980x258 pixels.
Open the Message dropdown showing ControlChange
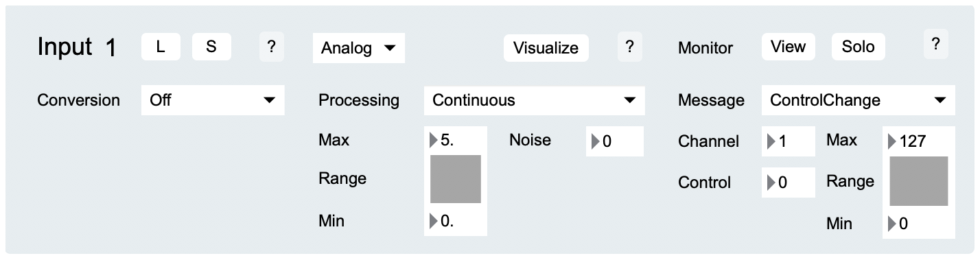pyautogui.click(x=858, y=100)
